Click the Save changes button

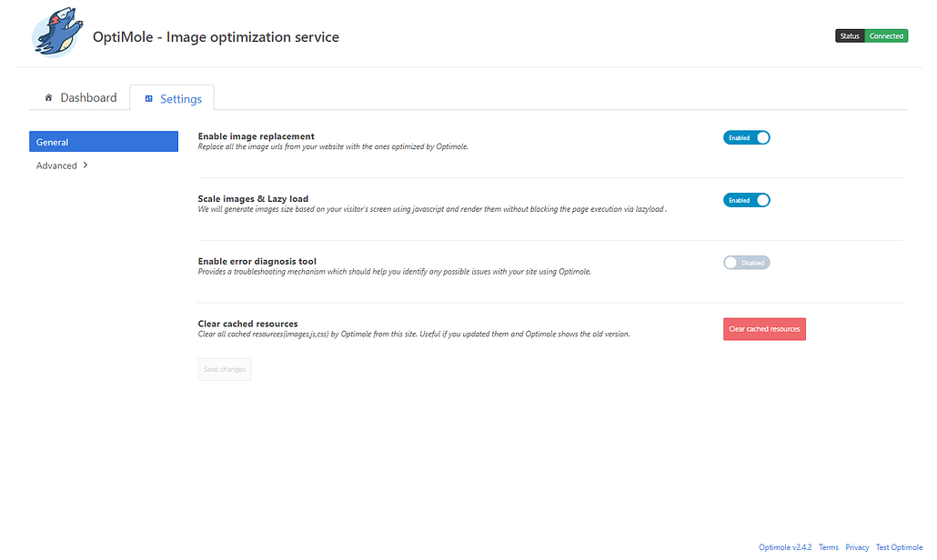pyautogui.click(x=225, y=370)
